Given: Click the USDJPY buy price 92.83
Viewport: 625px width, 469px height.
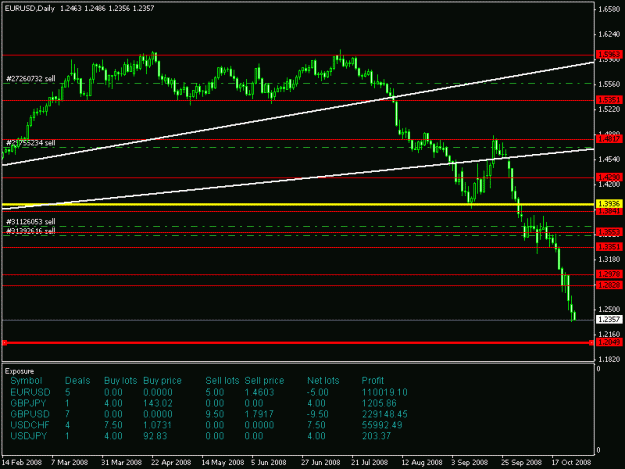Looking at the screenshot, I should [155, 436].
